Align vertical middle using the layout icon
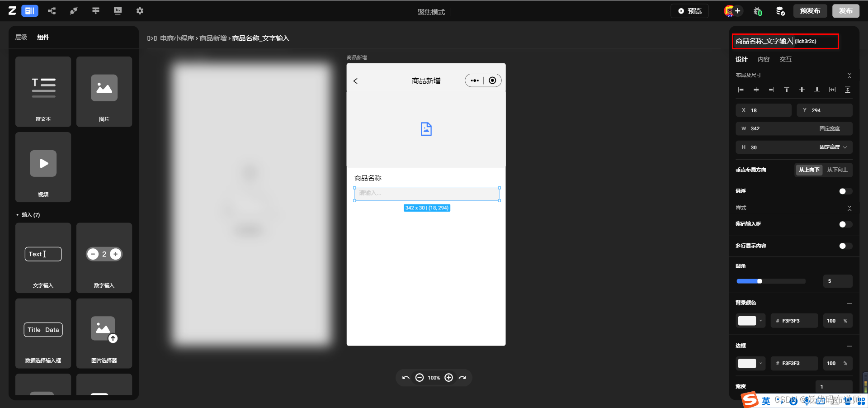This screenshot has width=868, height=408. (802, 90)
